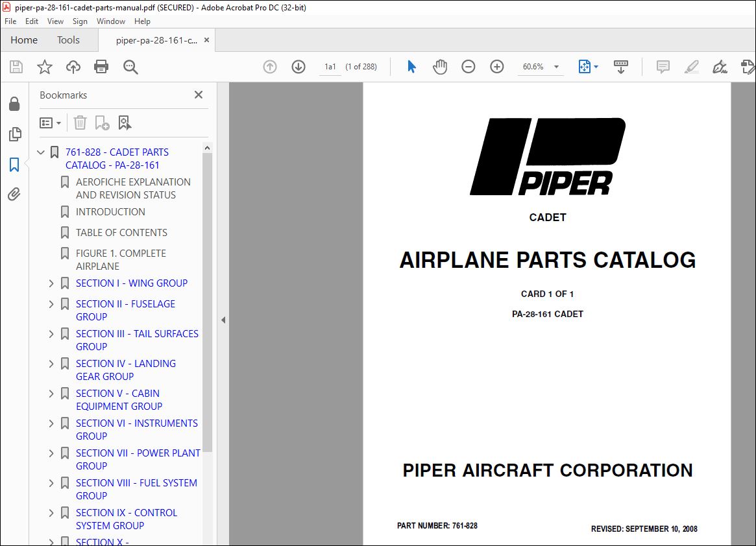756x546 pixels.
Task: Expand Section II - Fuselage Group
Action: pyautogui.click(x=51, y=304)
